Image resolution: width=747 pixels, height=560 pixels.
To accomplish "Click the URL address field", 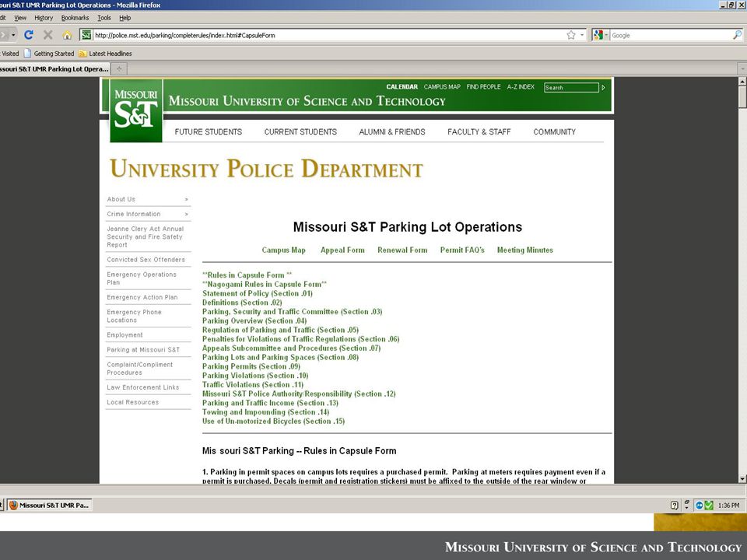I will 328,35.
